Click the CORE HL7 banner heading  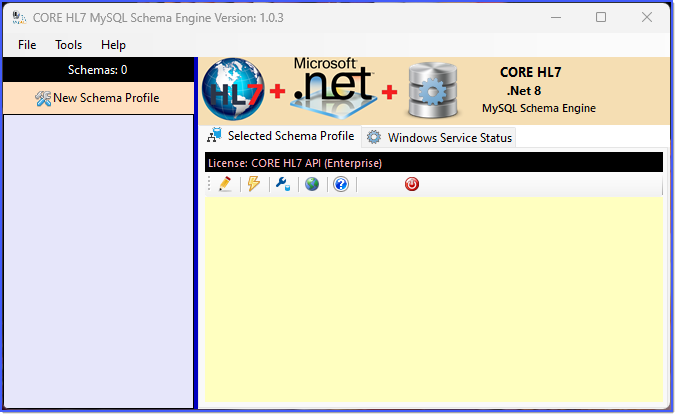click(x=531, y=72)
